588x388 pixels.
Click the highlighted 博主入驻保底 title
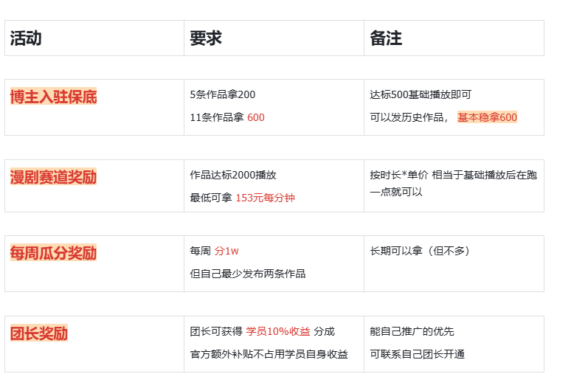[x=53, y=97]
